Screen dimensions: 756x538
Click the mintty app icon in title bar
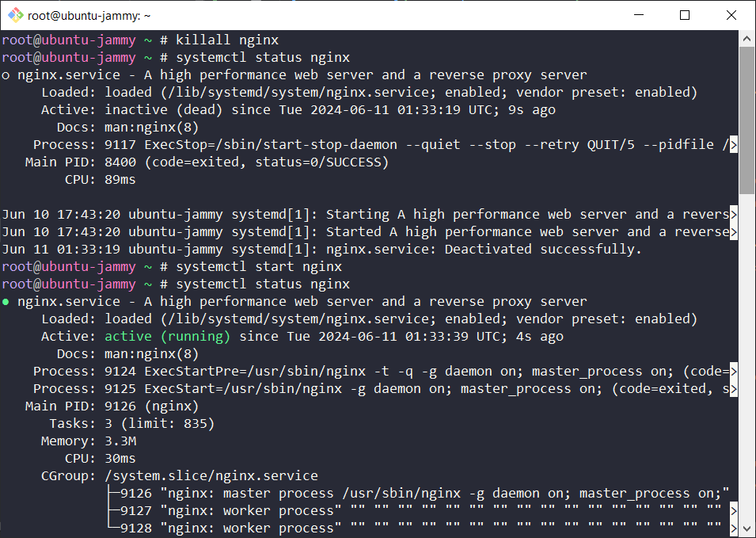tap(15, 15)
